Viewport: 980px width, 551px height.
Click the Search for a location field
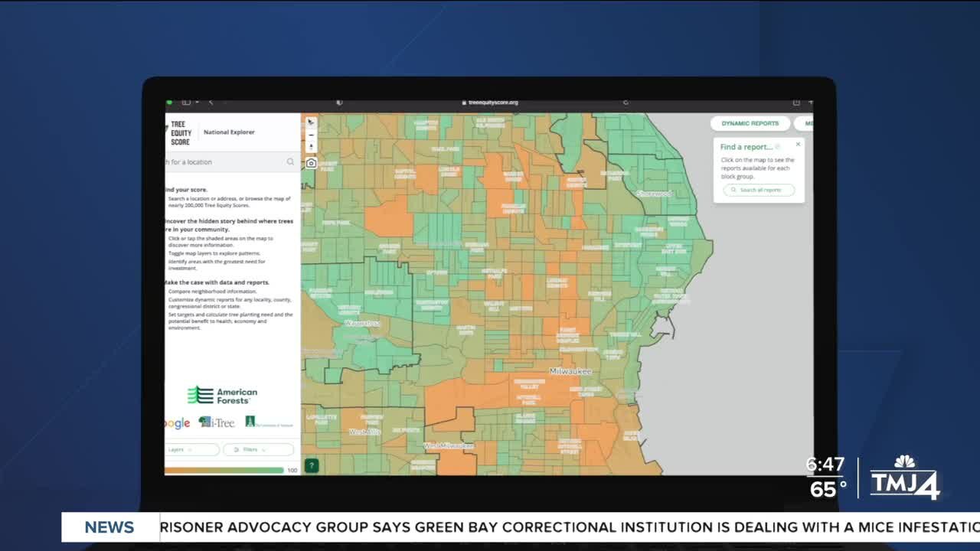click(x=232, y=161)
